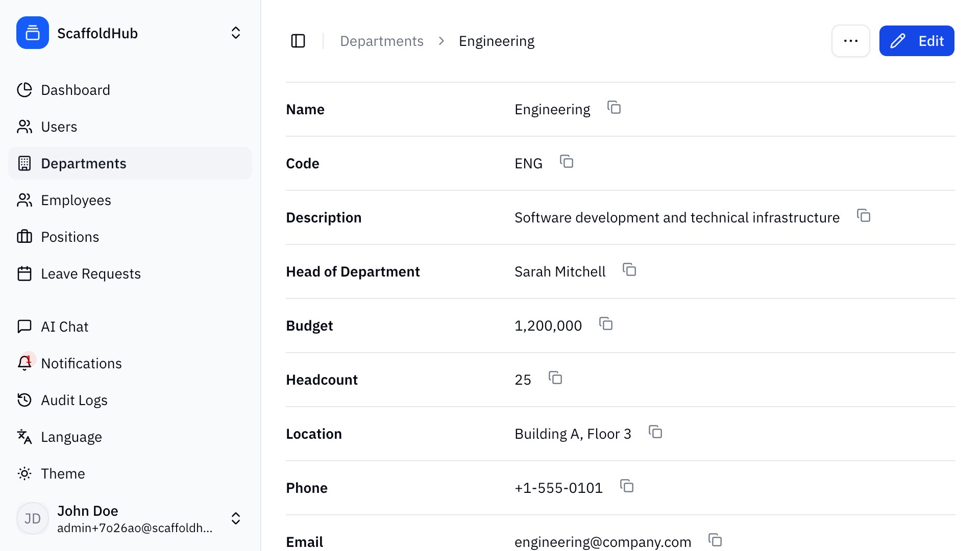Copy the department Code value ENG
This screenshot has height=551, width=980.
coord(567,162)
